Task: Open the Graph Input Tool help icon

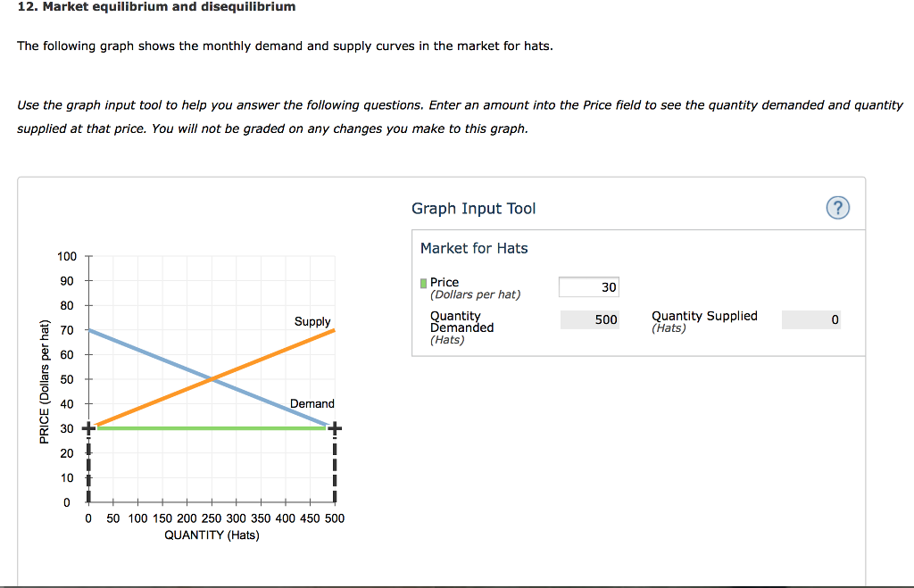Action: tap(837, 208)
